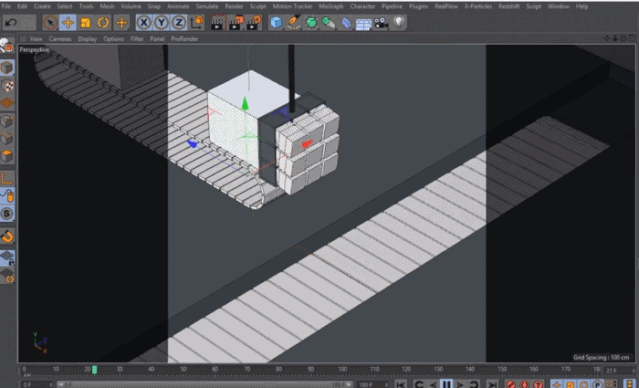639x388 pixels.
Task: Toggle X axis lock
Action: pyautogui.click(x=144, y=22)
